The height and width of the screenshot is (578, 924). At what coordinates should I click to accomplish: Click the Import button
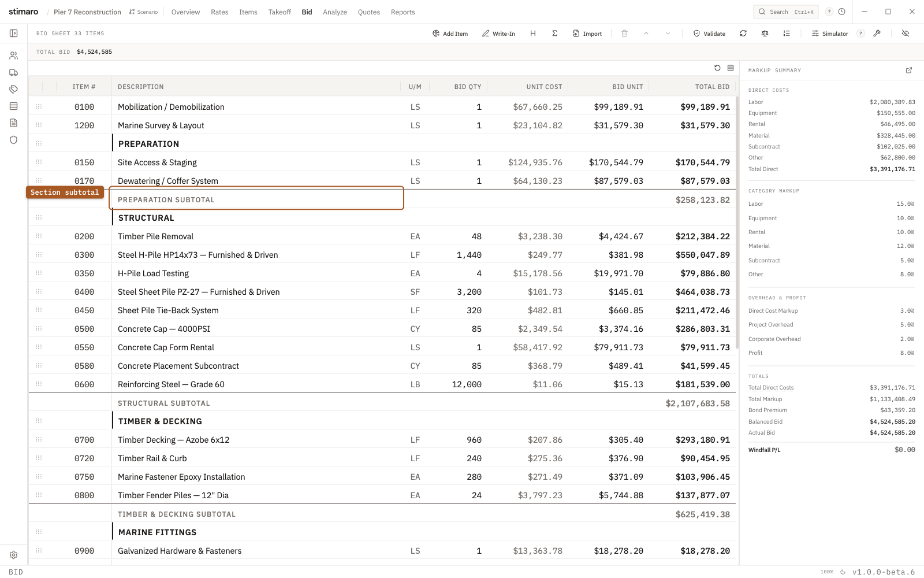[x=587, y=34]
